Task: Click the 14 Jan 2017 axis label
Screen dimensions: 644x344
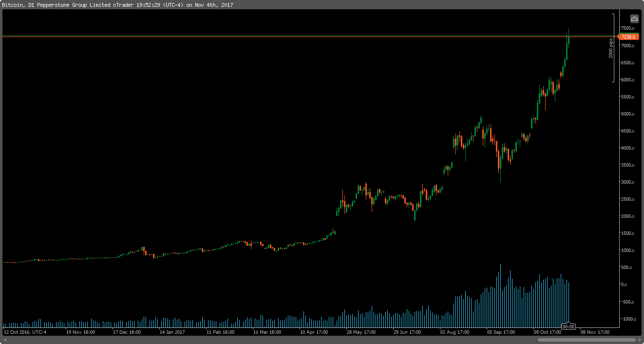Action: 172,332
